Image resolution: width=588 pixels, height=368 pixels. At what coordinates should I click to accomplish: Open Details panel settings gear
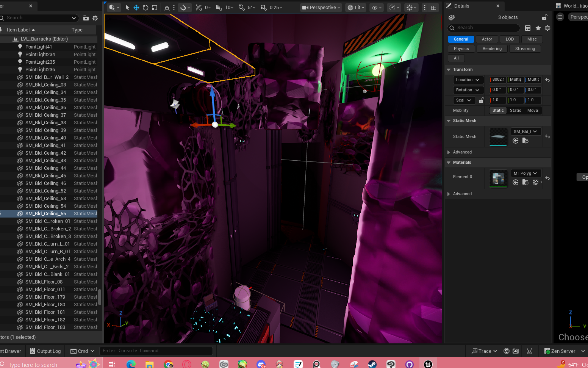coord(547,28)
